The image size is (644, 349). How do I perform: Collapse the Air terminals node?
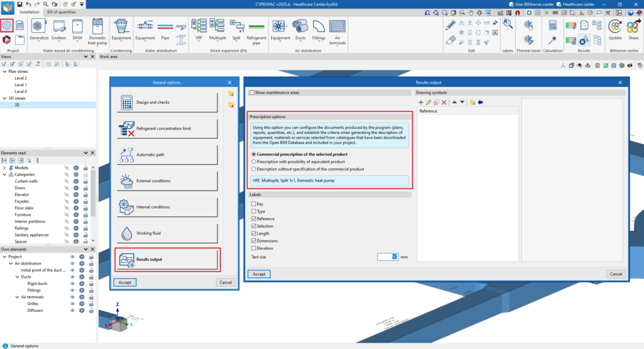point(17,297)
